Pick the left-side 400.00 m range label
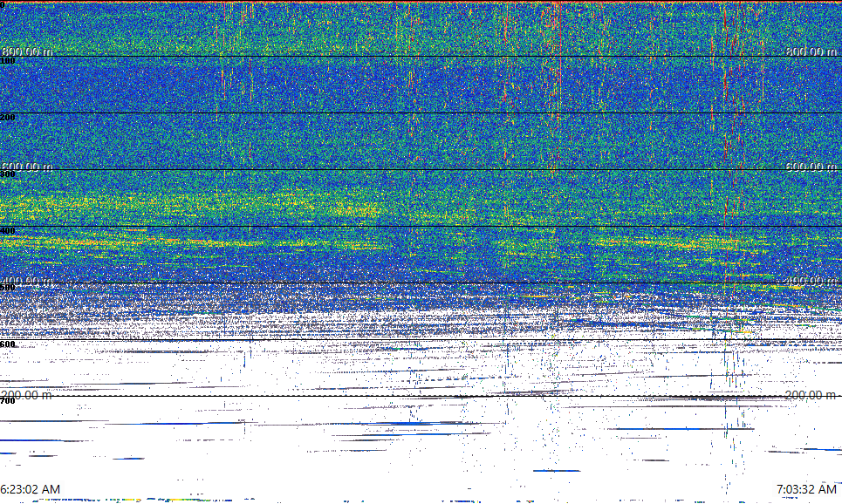 point(27,281)
